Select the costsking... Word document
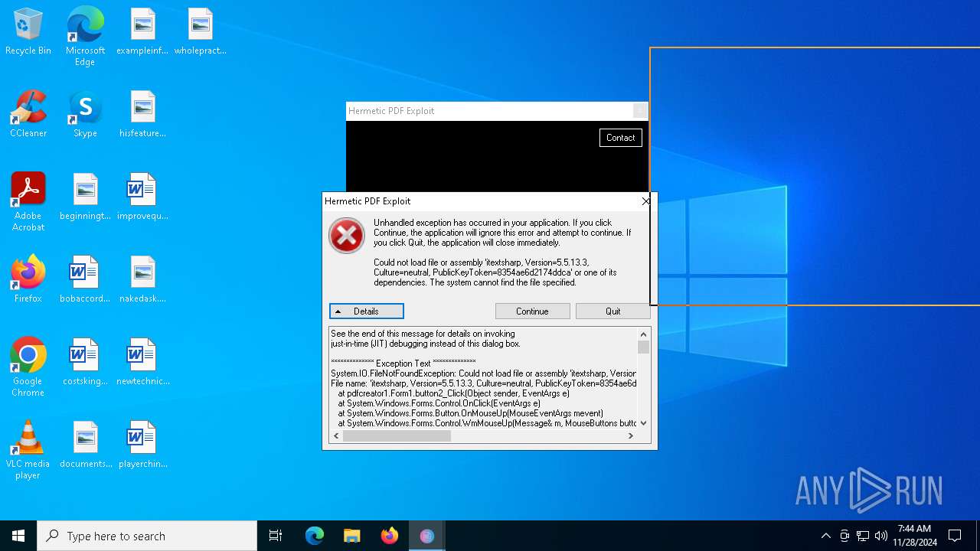This screenshot has height=551, width=980. click(x=85, y=363)
